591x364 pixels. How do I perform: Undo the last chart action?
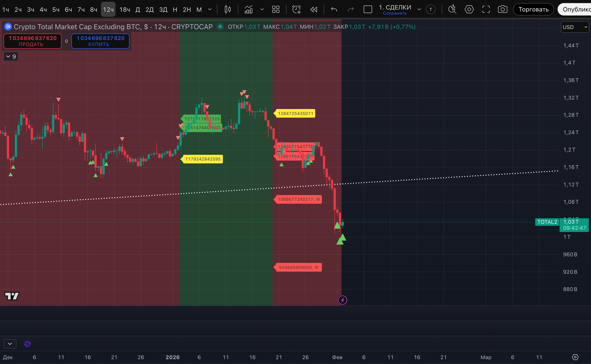click(334, 9)
